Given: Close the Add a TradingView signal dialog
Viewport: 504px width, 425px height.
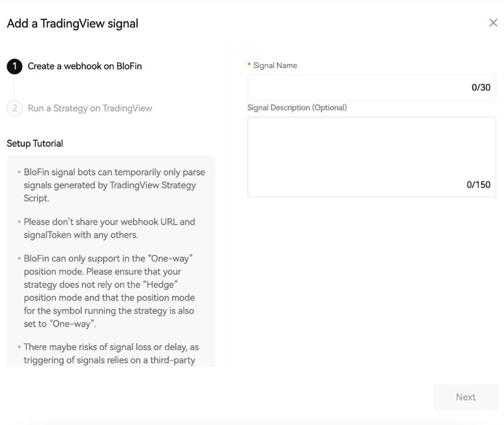Looking at the screenshot, I should click(x=493, y=23).
